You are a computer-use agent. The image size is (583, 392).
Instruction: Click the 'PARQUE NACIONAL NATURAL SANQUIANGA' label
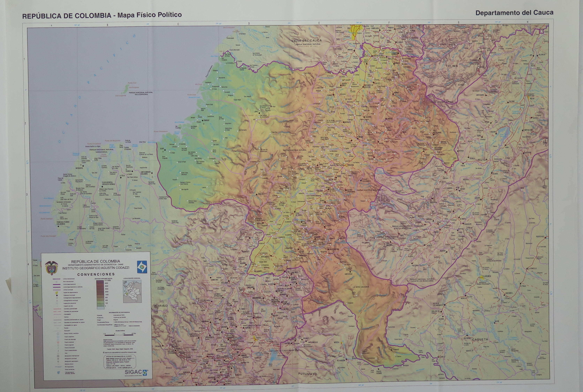102,151
